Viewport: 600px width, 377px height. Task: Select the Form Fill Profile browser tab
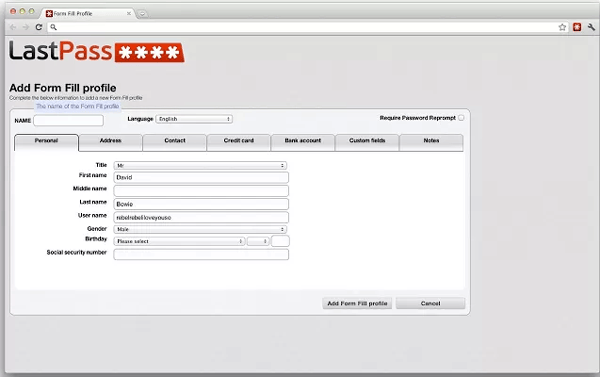click(x=88, y=13)
